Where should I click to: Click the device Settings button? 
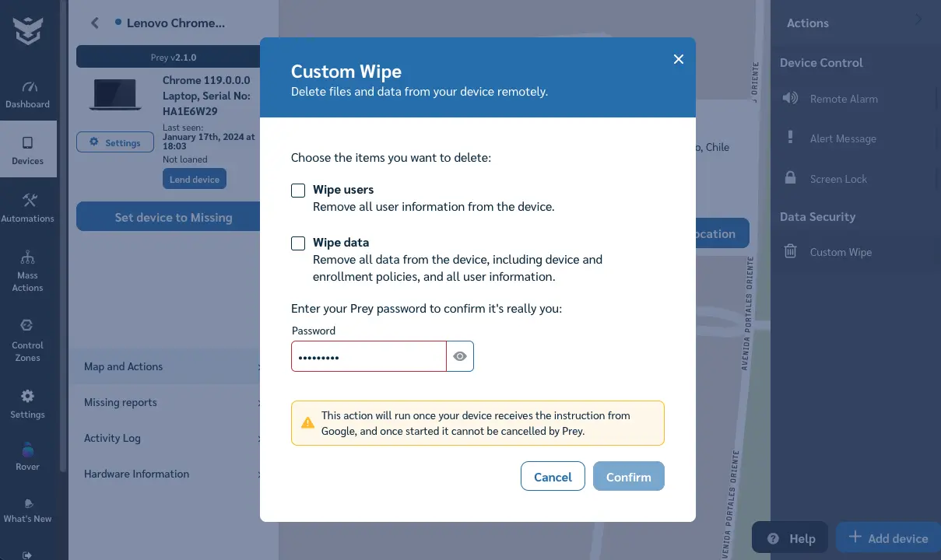115,142
